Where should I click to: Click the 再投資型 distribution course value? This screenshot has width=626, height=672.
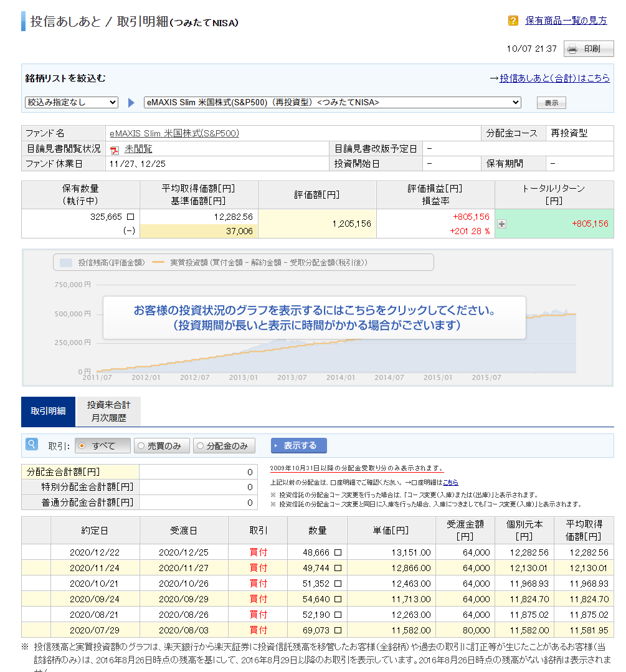coord(569,133)
